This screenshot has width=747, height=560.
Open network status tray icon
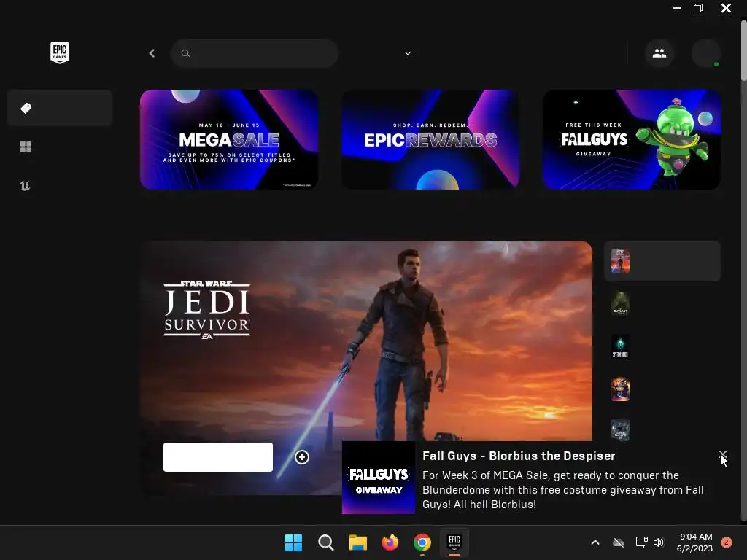coord(641,542)
